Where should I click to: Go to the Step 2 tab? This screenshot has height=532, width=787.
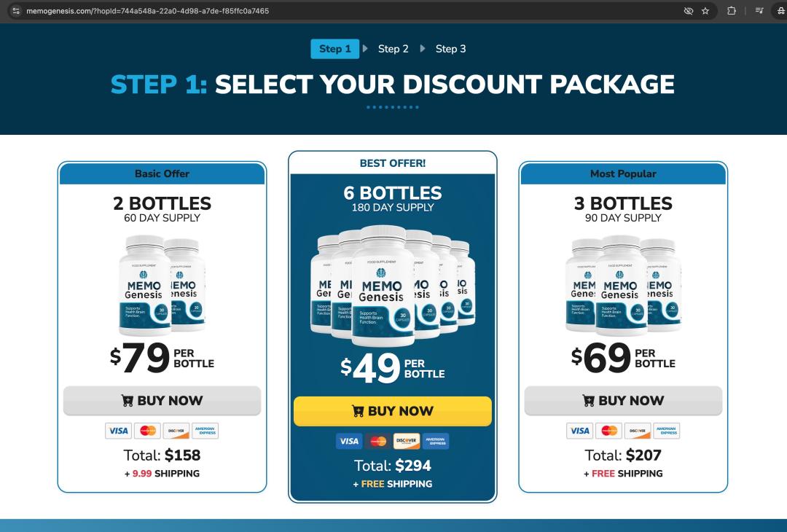tap(393, 49)
